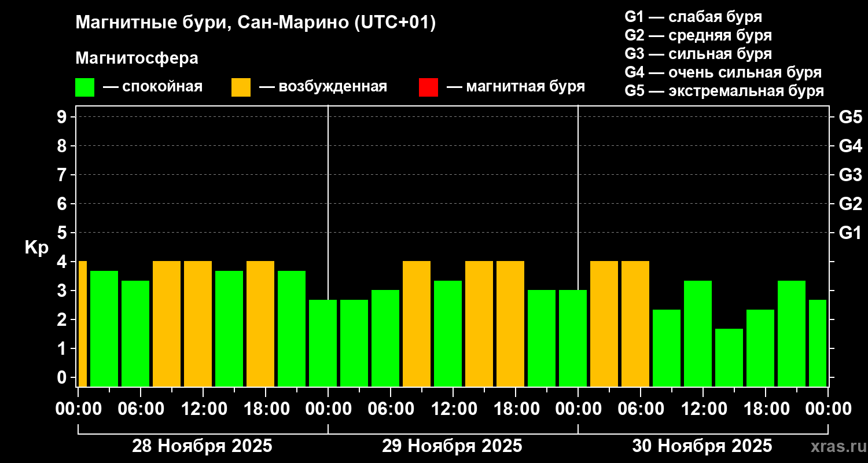The image size is (868, 463).
Task: Click the date label '28 Ноября 2025'
Action: (x=202, y=446)
